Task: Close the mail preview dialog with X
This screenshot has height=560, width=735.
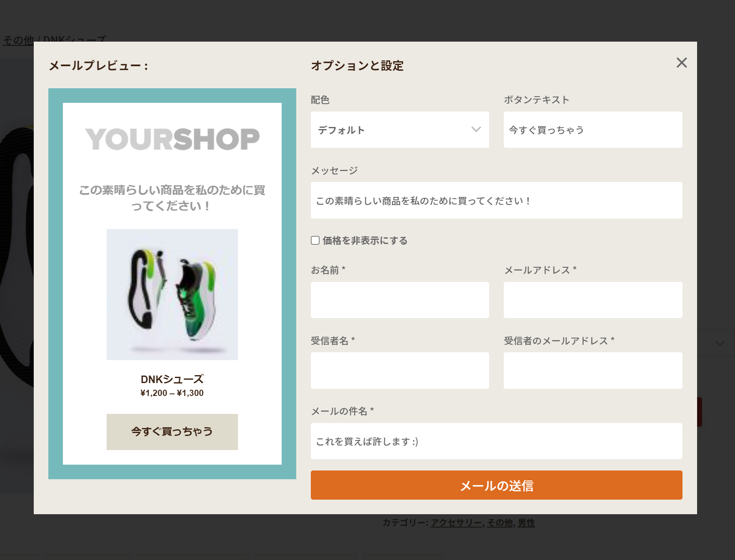Action: (682, 63)
